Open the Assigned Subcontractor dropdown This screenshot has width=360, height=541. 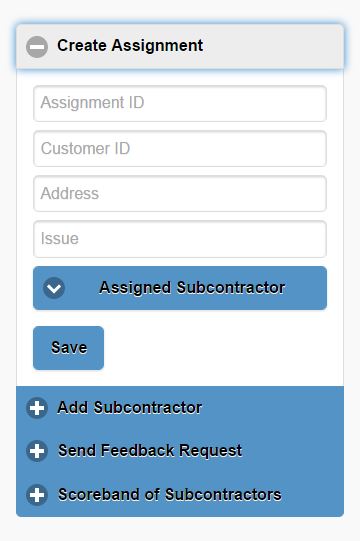(180, 288)
